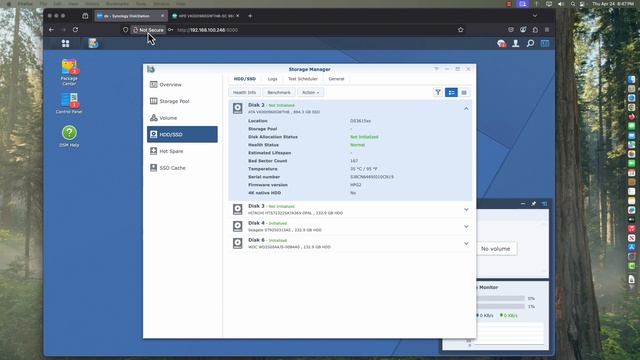Screen dimensions: 640x360
Task: Open the browser extensions icon
Action: 535,29
